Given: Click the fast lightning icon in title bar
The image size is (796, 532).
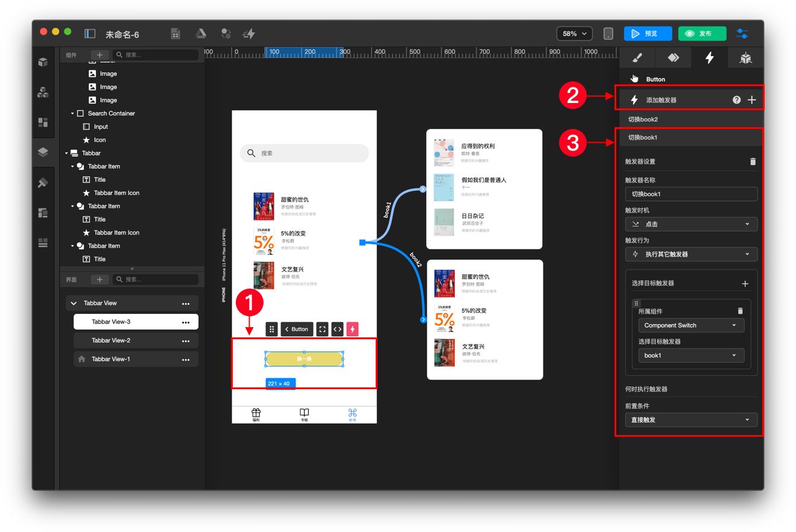Looking at the screenshot, I should pyautogui.click(x=248, y=34).
